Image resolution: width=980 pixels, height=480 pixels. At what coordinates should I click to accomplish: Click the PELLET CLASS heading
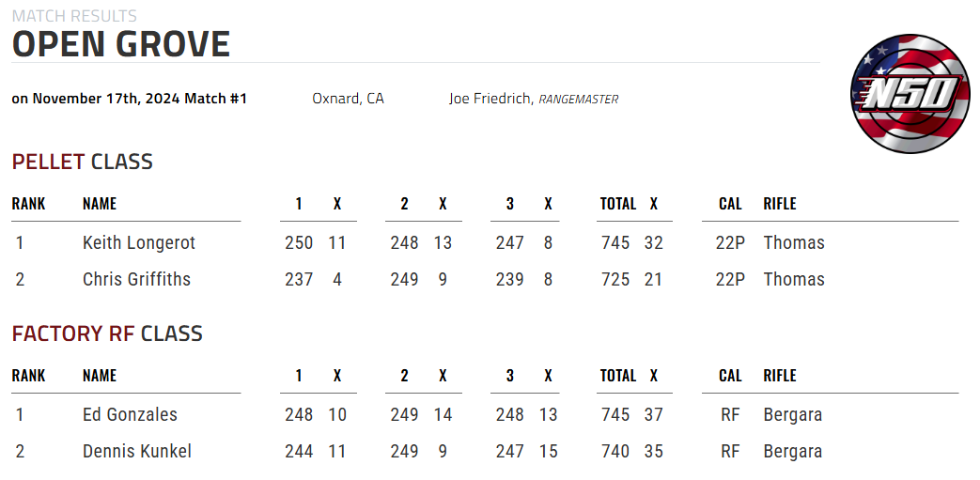[x=83, y=162]
